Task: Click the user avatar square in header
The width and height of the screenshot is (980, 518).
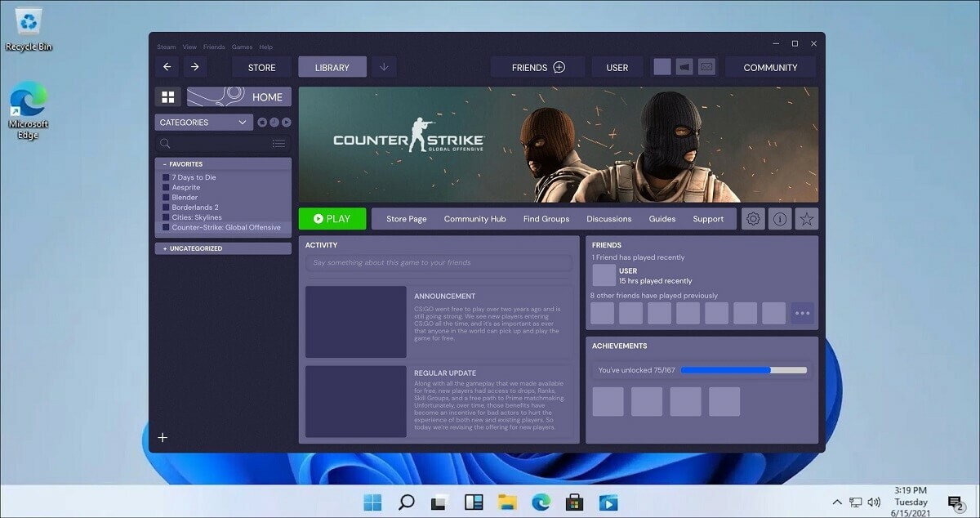Action: (x=662, y=67)
